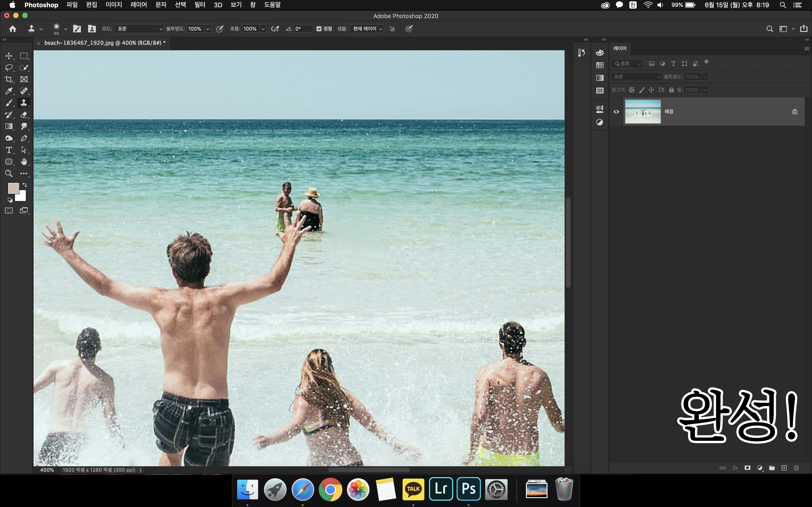The image size is (812, 507).
Task: Select the Zoom tool in toolbar
Action: pos(9,173)
